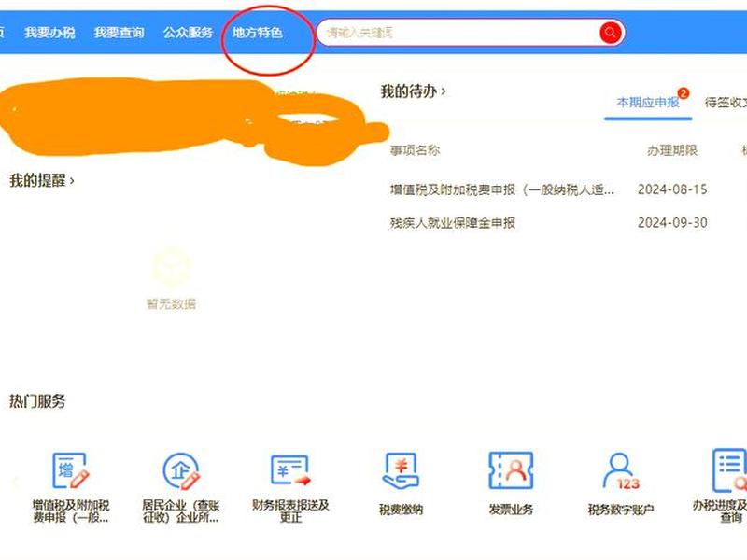The image size is (747, 560).
Task: Switch to the 待签收 tab
Action: [x=726, y=103]
